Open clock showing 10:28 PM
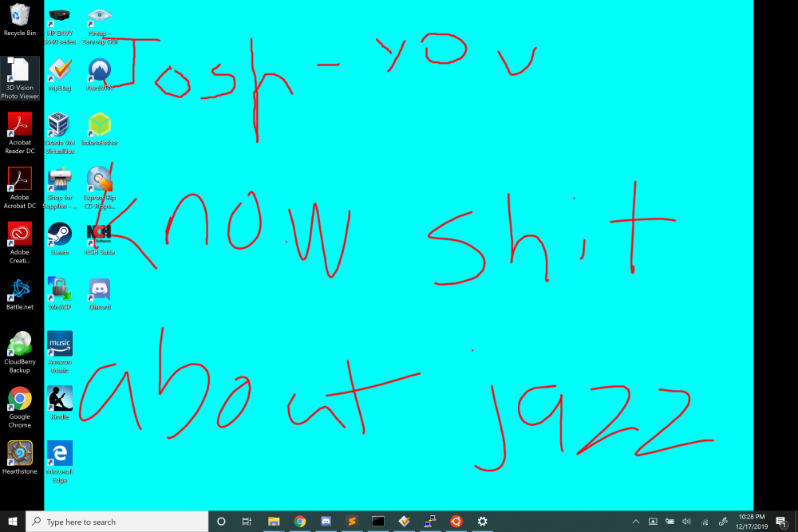798x532 pixels. [751, 522]
